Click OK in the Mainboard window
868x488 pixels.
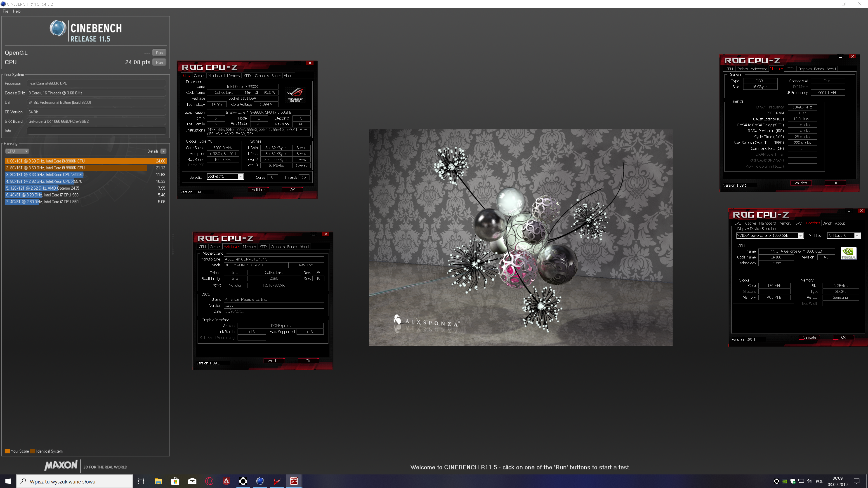coord(308,361)
